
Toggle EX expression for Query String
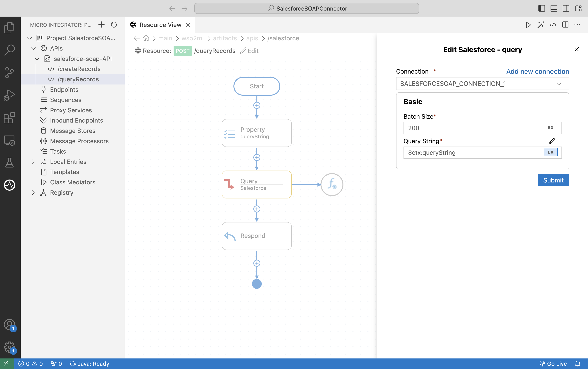click(x=550, y=152)
